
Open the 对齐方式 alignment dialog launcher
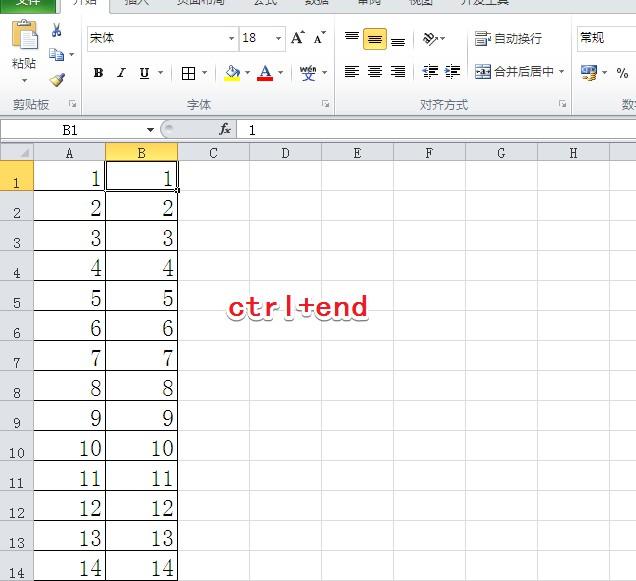coord(562,104)
